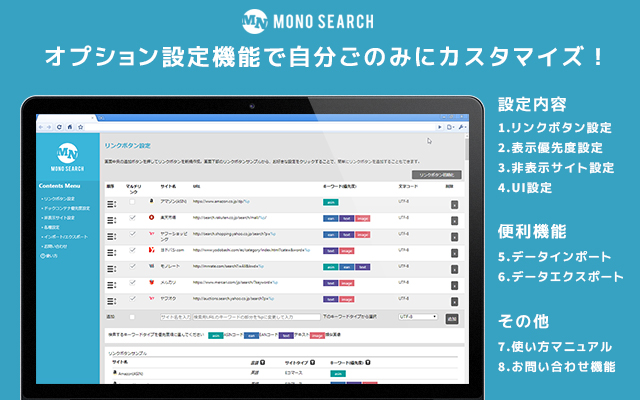
Task: Toggle the multi-link checkbox for モノレート
Action: coord(132,266)
